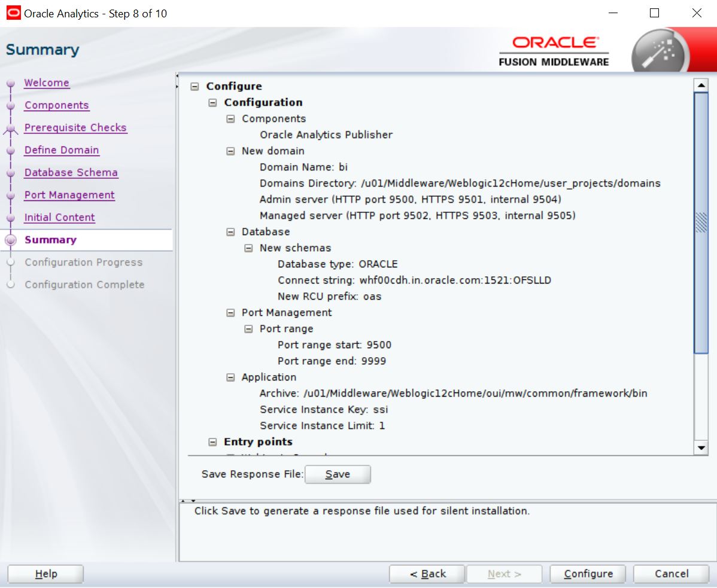The image size is (717, 588).
Task: Select the Domains Directory path row
Action: [x=460, y=183]
